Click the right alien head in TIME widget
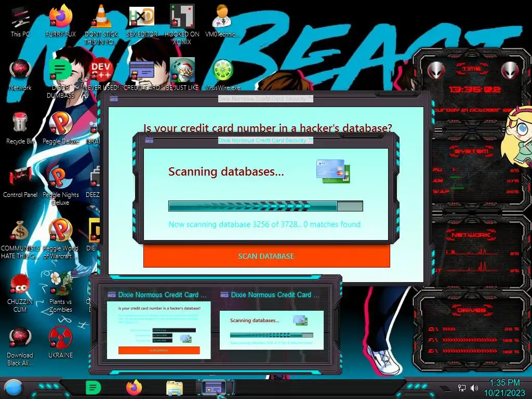 (x=510, y=71)
